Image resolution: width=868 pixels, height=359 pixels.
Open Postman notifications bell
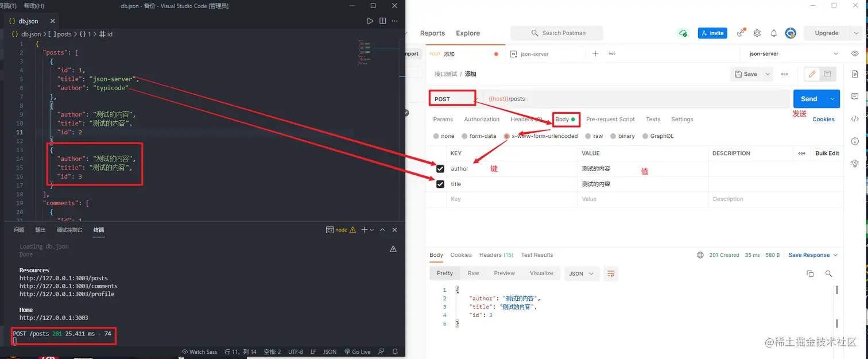774,33
